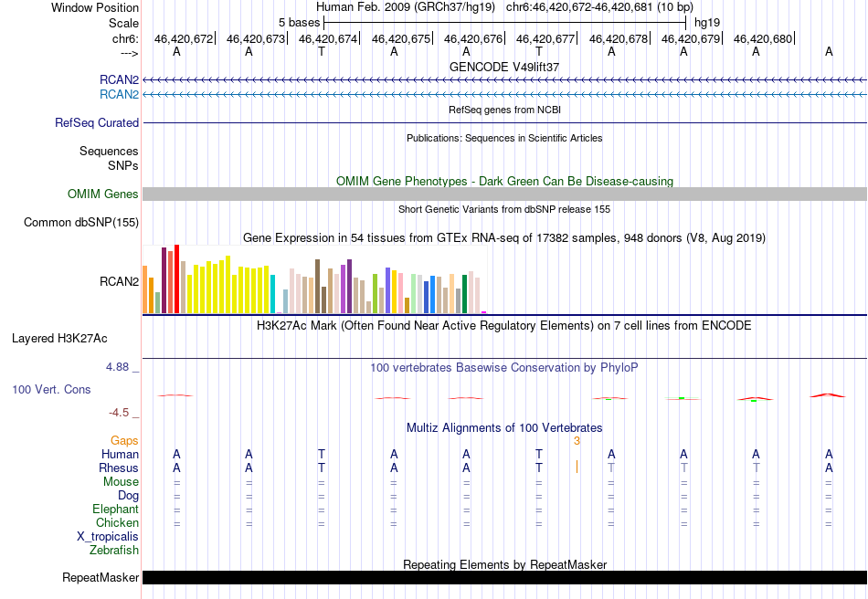868x599 pixels.
Task: Open the Layered H3K27Ac track label
Action: tap(59, 339)
